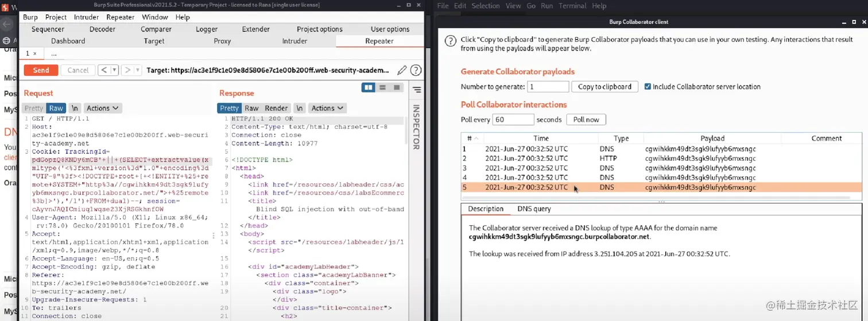Viewport: 868px width, 321px height.
Task: Open Selection menu in background editor window
Action: click(486, 6)
